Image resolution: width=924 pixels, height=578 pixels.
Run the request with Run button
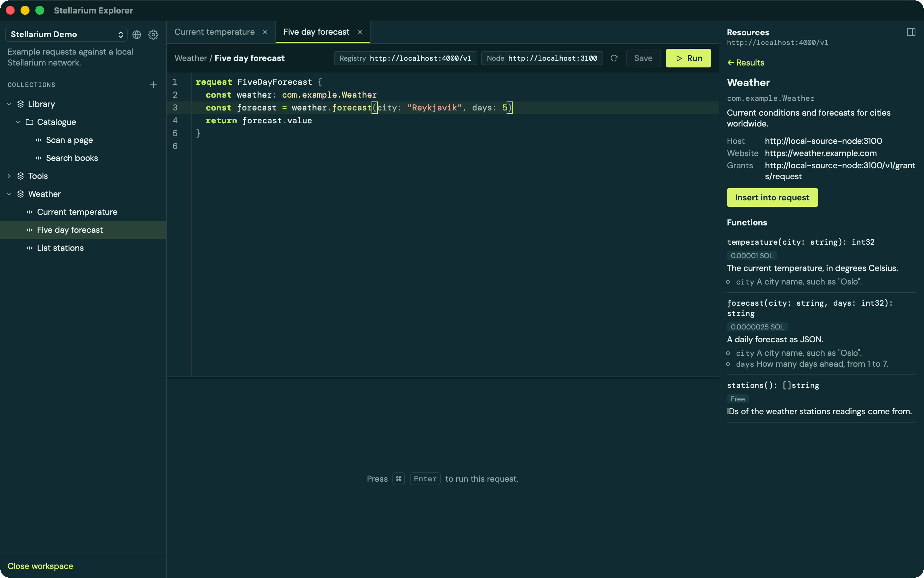pyautogui.click(x=689, y=58)
